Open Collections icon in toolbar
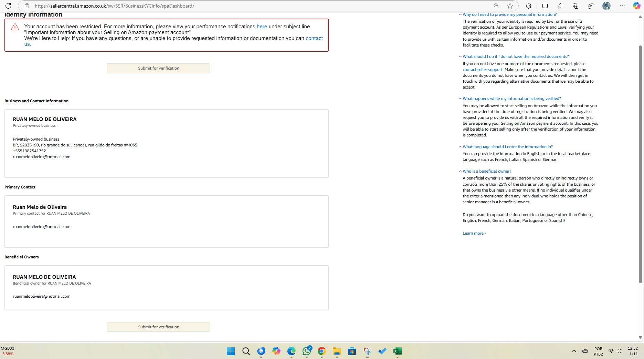This screenshot has height=359, width=644. coord(576,6)
